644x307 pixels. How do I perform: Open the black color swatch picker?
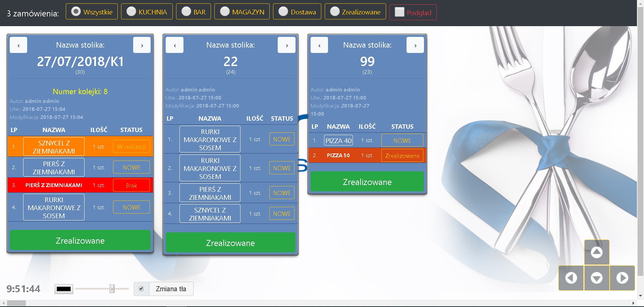point(64,289)
